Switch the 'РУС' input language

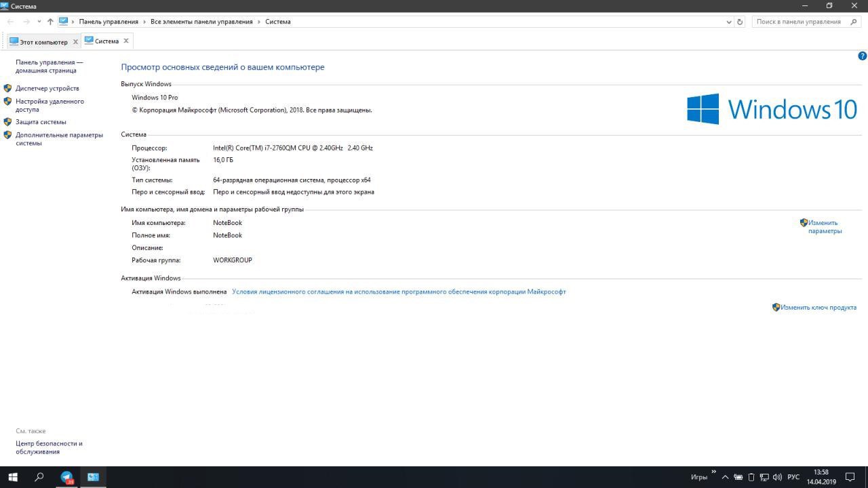793,477
